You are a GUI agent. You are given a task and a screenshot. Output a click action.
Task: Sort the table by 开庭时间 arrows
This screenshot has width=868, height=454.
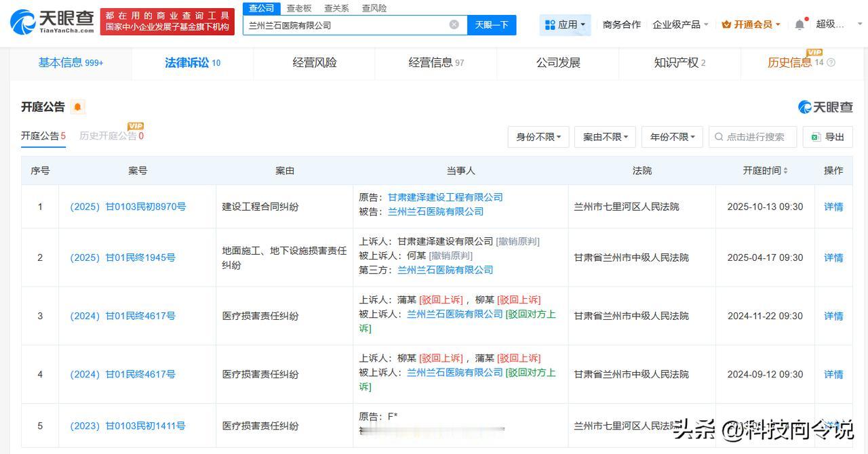click(785, 171)
